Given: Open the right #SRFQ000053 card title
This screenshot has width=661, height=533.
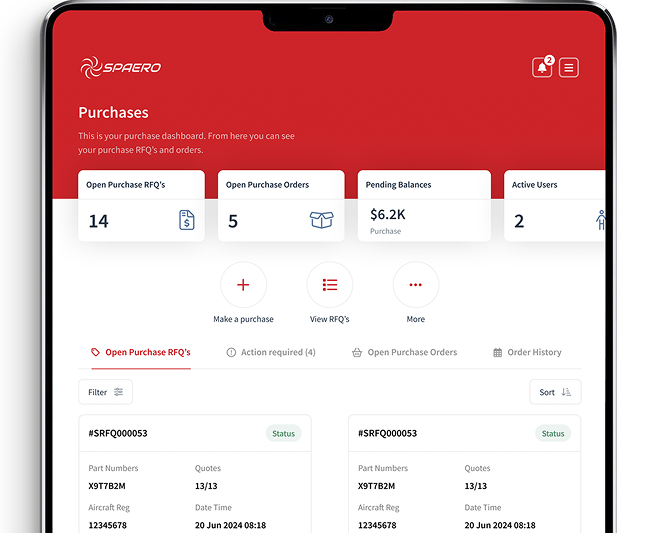Looking at the screenshot, I should pos(387,434).
